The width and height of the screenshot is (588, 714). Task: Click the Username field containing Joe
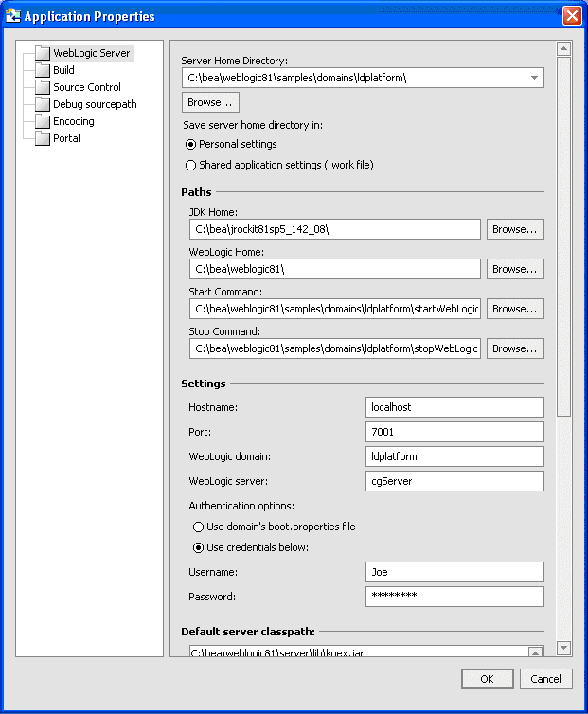coord(454,572)
